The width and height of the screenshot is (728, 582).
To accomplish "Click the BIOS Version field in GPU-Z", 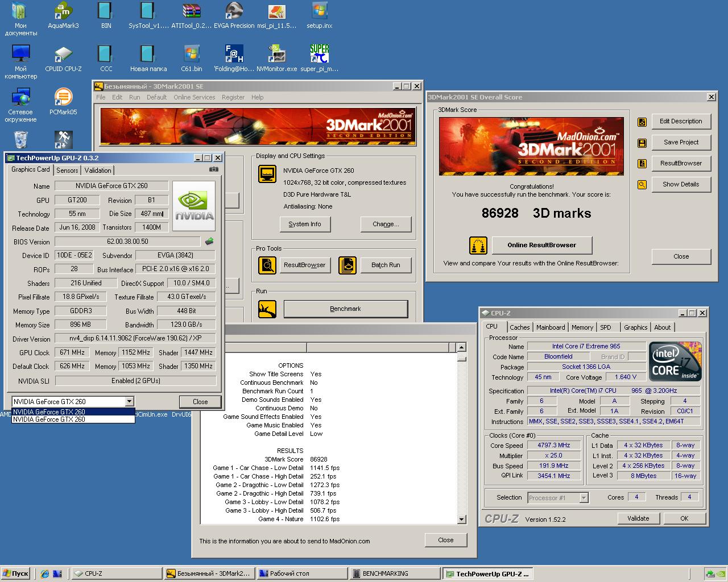I will 127,242.
